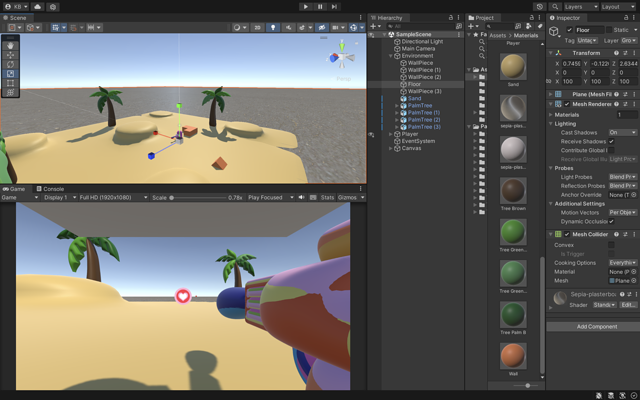Select the Rotate tool in Scene overlay

point(10,64)
